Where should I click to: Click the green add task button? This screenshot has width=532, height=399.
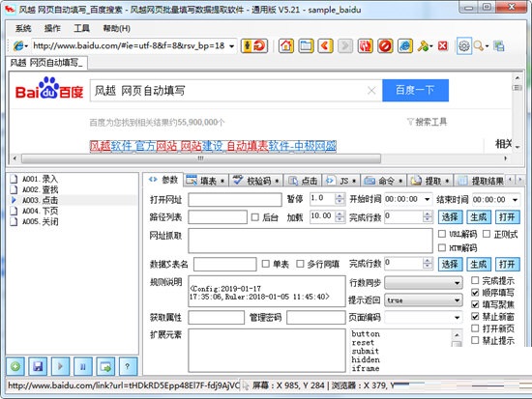pyautogui.click(x=15, y=366)
